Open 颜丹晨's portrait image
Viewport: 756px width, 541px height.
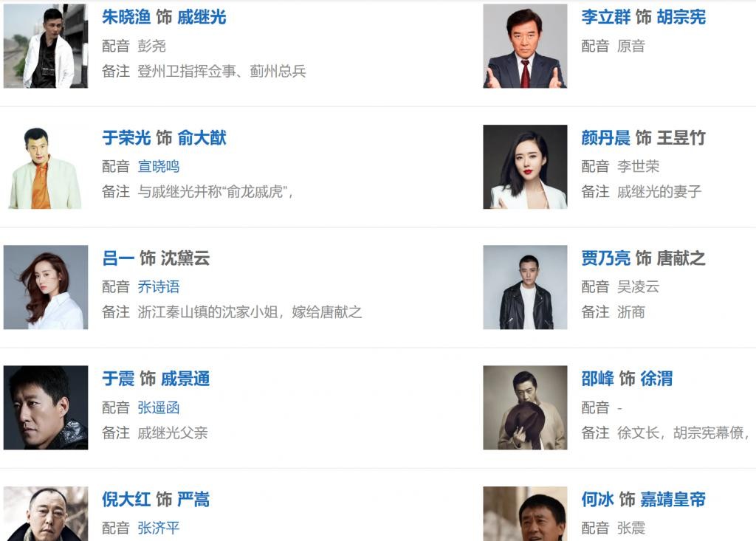(x=525, y=167)
